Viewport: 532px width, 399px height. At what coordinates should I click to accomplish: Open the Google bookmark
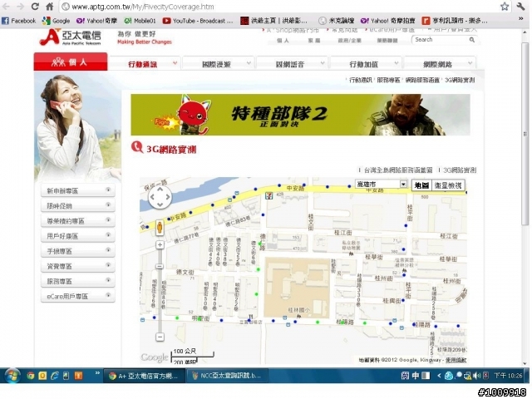[x=56, y=21]
